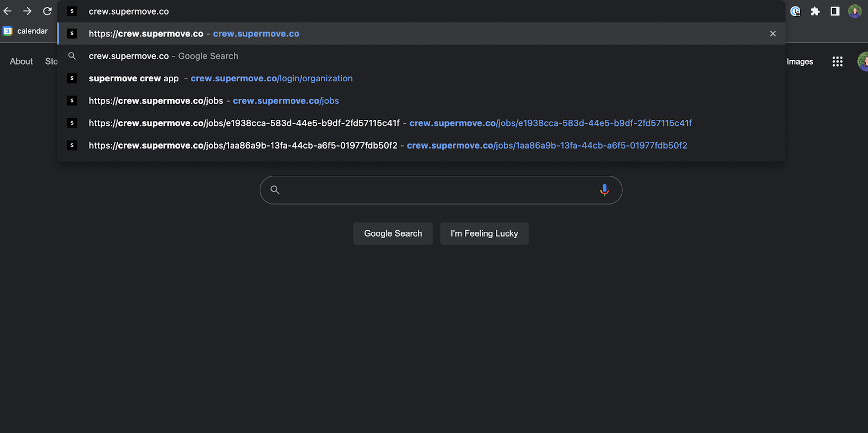
Task: Open the Google apps grid
Action: pyautogui.click(x=837, y=62)
